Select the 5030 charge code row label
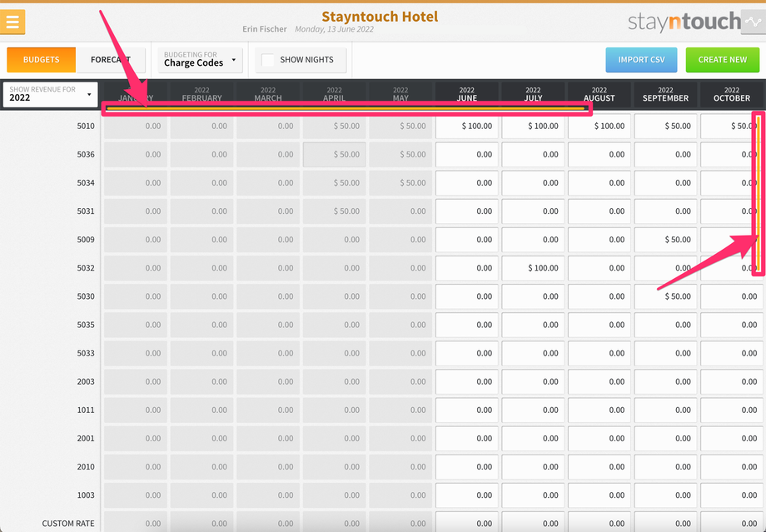The image size is (766, 532). coord(86,296)
